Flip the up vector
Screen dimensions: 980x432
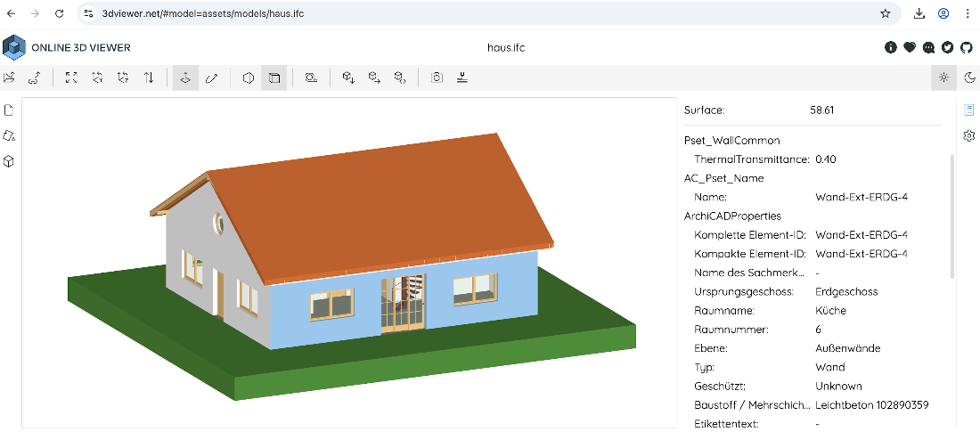click(149, 77)
